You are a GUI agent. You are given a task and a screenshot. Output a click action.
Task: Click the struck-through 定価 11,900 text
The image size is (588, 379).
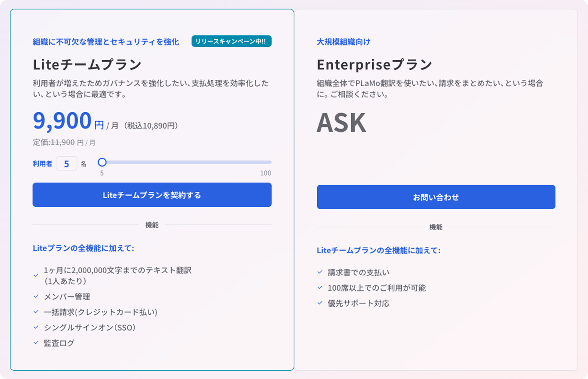63,142
